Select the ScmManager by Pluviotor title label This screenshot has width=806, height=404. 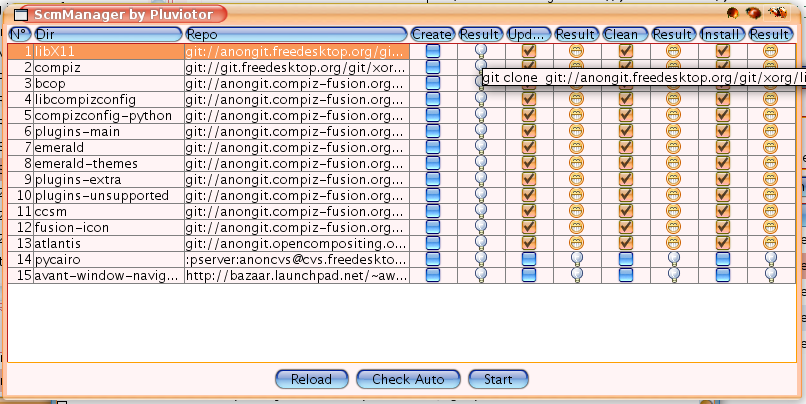pyautogui.click(x=123, y=14)
